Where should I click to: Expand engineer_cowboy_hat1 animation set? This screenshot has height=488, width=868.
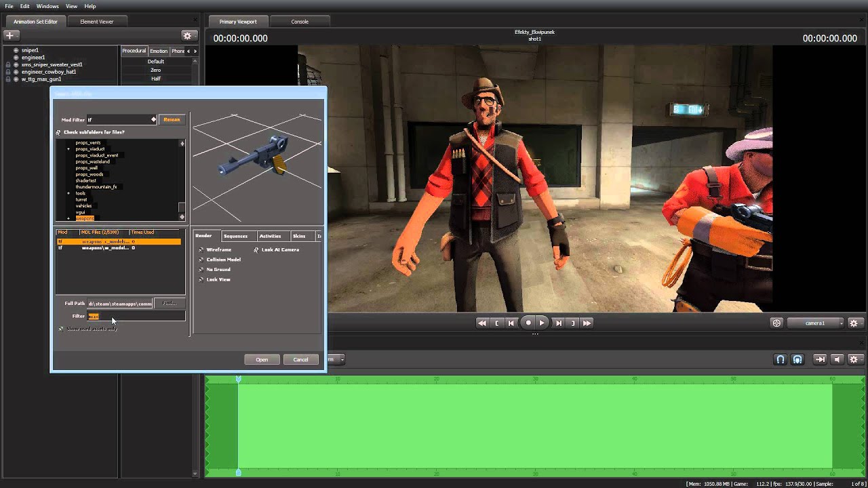[x=16, y=72]
